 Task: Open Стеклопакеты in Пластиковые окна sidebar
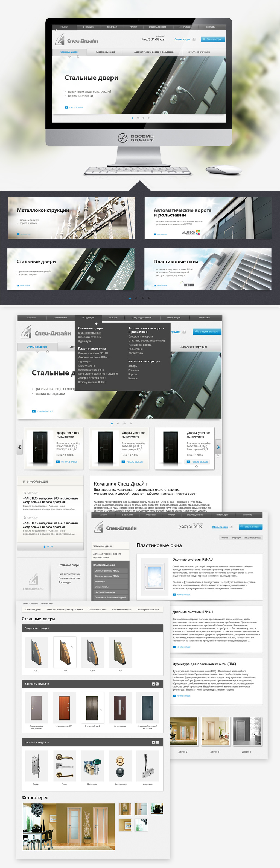111,587
